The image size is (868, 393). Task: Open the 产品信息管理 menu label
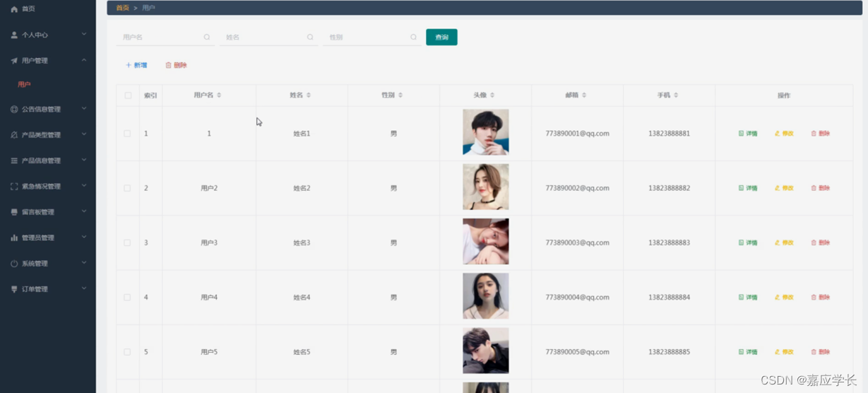[x=41, y=160]
